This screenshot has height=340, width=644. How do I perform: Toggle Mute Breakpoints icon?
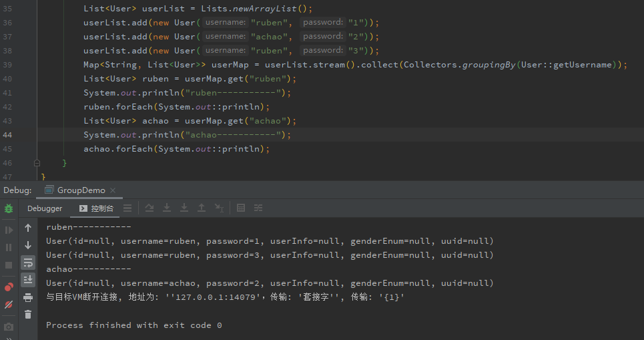pos(9,305)
